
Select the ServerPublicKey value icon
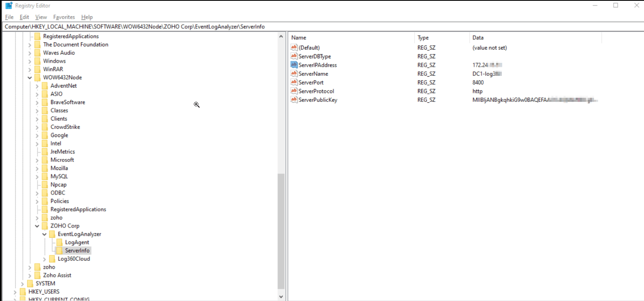click(294, 100)
